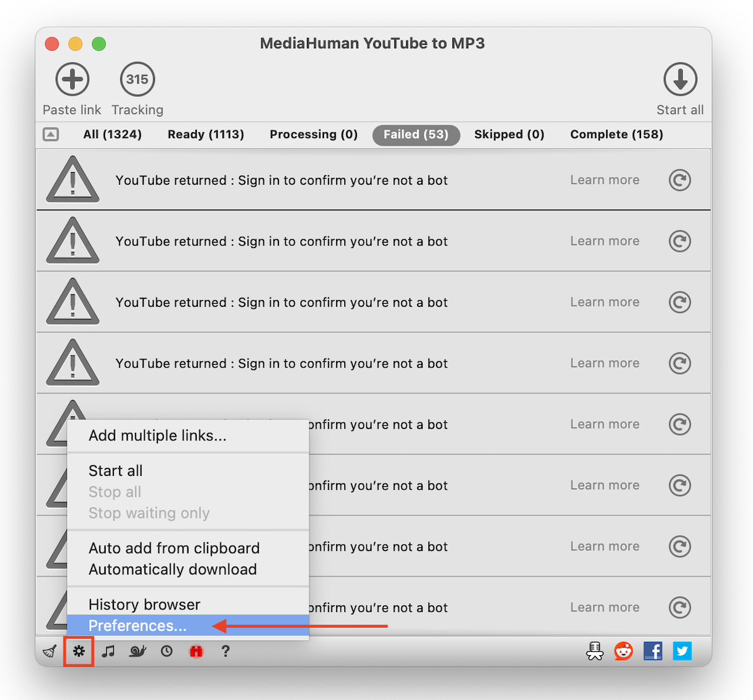
Task: Select first row's 'Sign in to confirm' message
Action: pyautogui.click(x=282, y=180)
